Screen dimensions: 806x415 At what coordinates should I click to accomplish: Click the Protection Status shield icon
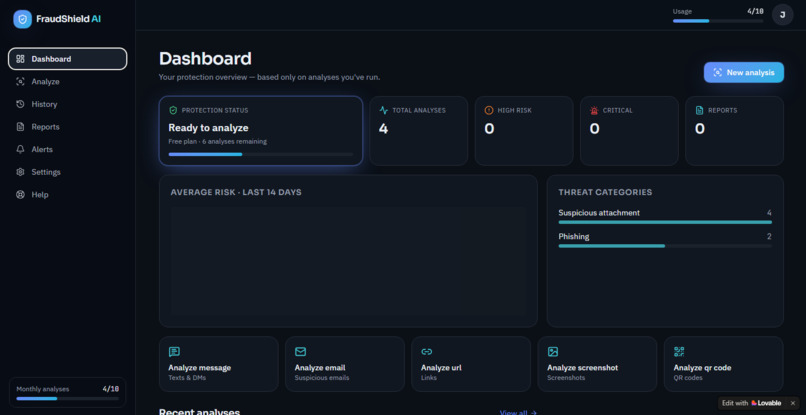173,110
